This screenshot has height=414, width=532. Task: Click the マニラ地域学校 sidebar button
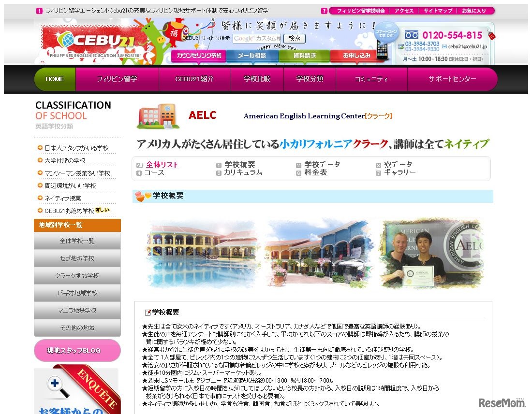pyautogui.click(x=77, y=310)
